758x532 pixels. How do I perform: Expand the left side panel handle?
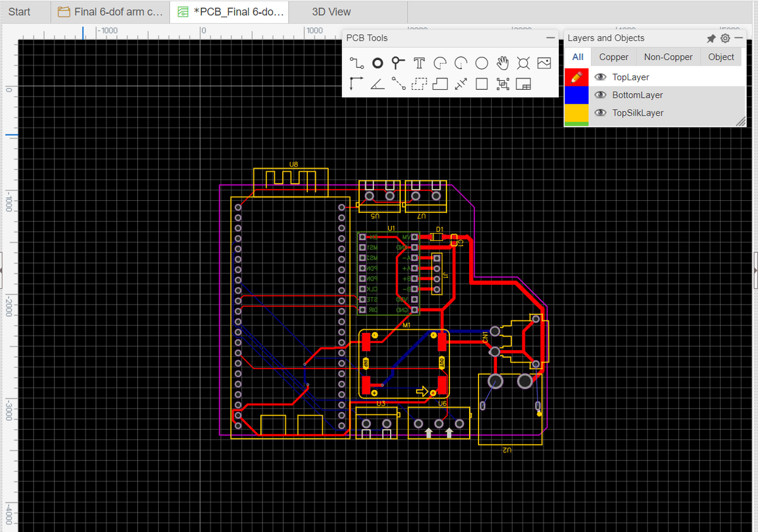(x=1, y=270)
